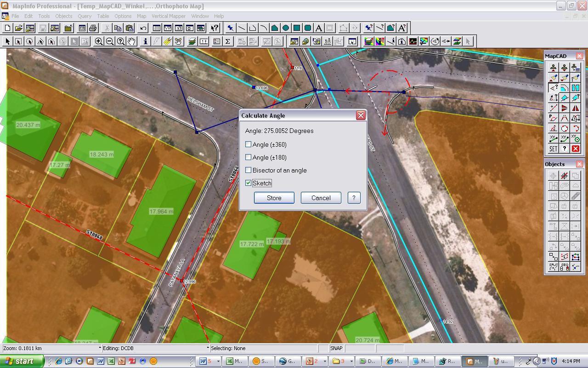Click Cancel in Calculate Angle dialog
The width and height of the screenshot is (588, 368).
coord(321,198)
